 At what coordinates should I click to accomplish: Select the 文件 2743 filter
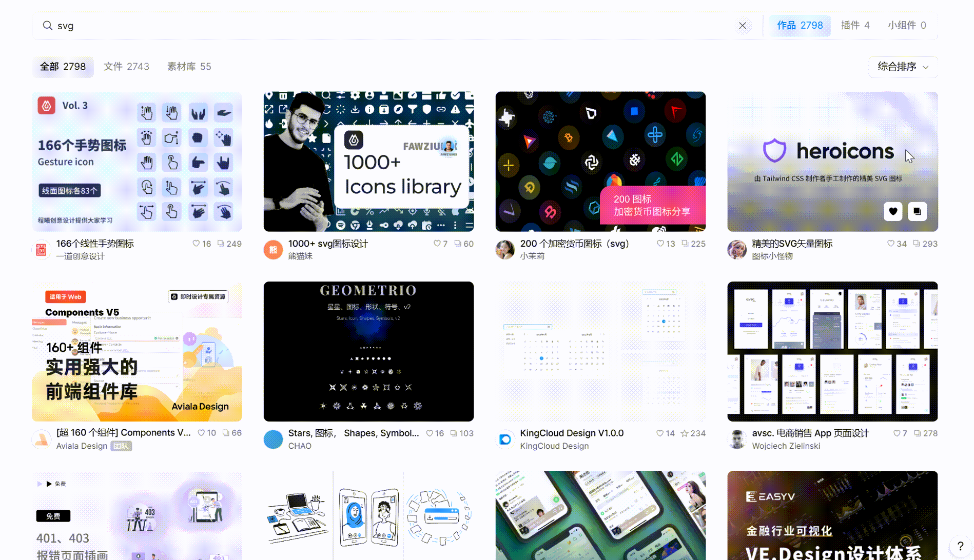[x=126, y=67]
